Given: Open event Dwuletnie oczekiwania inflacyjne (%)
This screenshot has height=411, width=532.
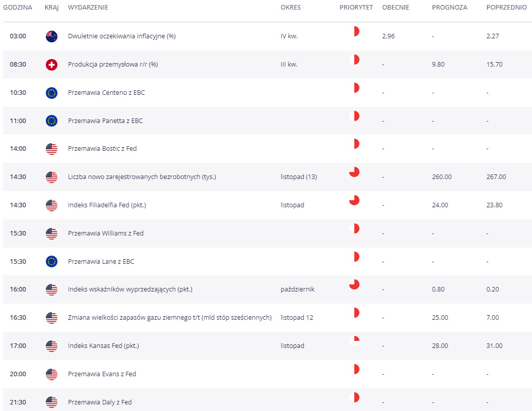Looking at the screenshot, I should pyautogui.click(x=122, y=36).
